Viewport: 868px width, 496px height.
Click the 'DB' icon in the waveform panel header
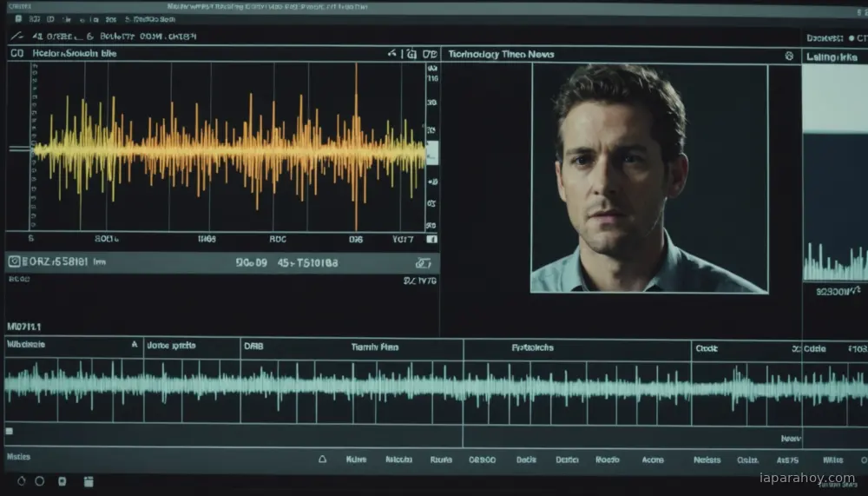pos(430,54)
